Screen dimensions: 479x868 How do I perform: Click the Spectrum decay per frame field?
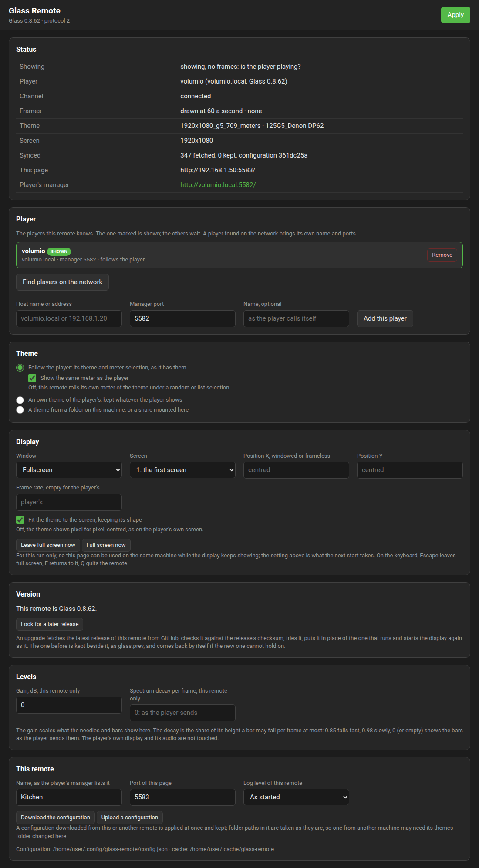pos(182,713)
